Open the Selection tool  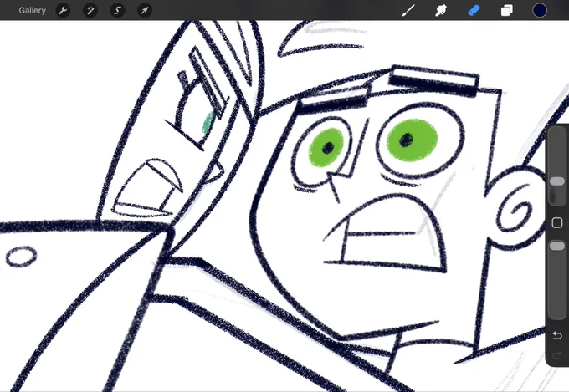tap(118, 10)
